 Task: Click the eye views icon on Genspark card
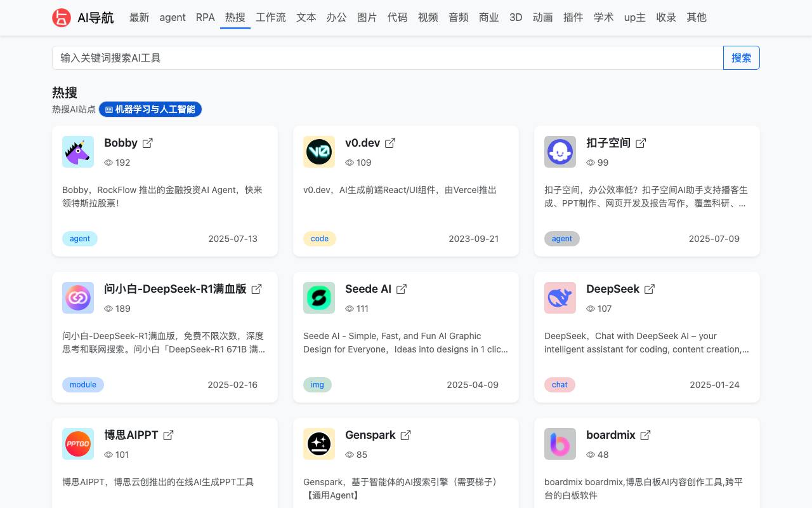point(350,455)
